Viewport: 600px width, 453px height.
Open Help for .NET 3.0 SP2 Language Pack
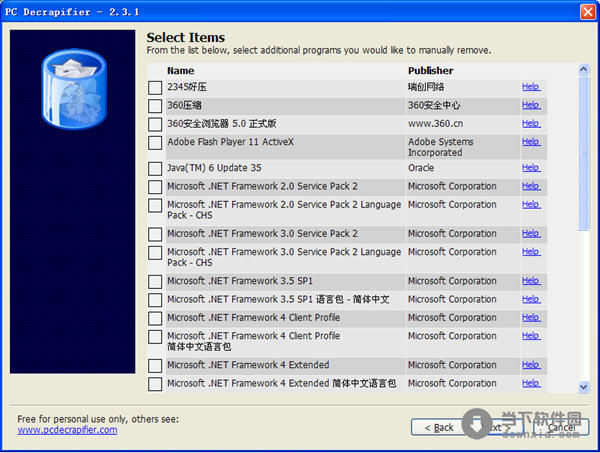pos(531,252)
